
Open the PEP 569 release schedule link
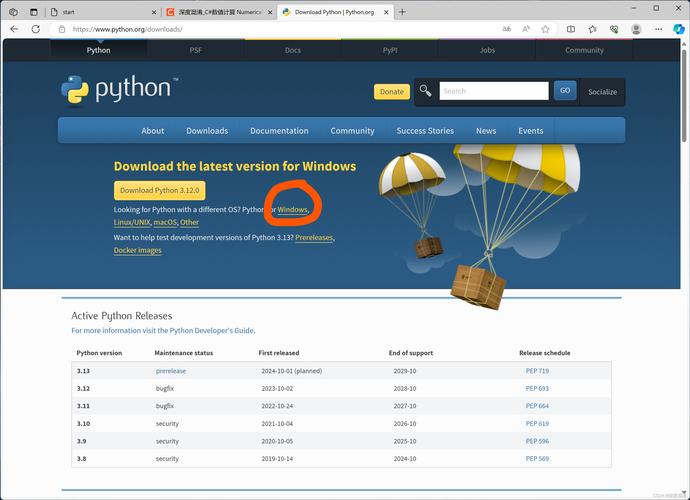(537, 459)
